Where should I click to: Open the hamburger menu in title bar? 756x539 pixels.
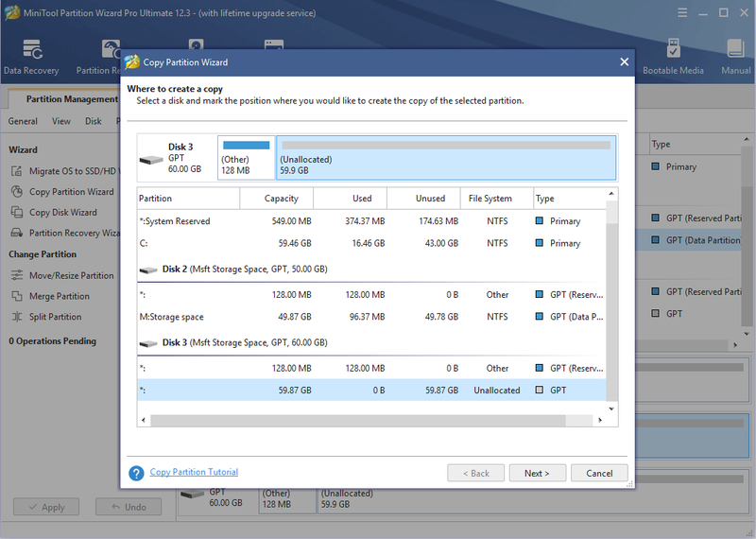(682, 13)
